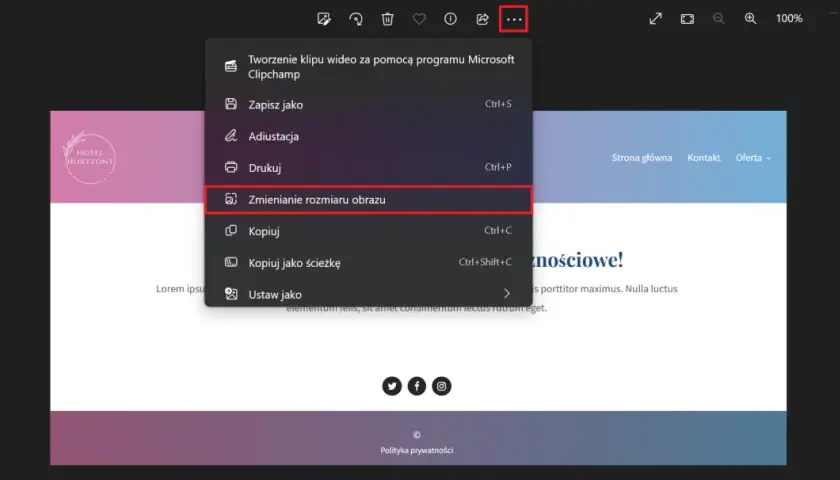
Task: Toggle the favorite heart icon
Action: (x=419, y=19)
